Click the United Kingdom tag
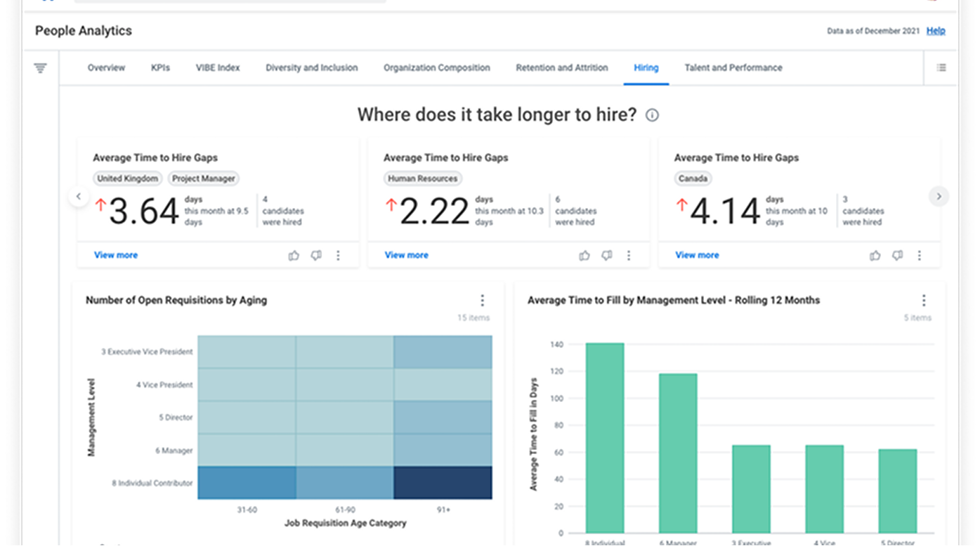Image resolution: width=980 pixels, height=546 pixels. [x=128, y=178]
